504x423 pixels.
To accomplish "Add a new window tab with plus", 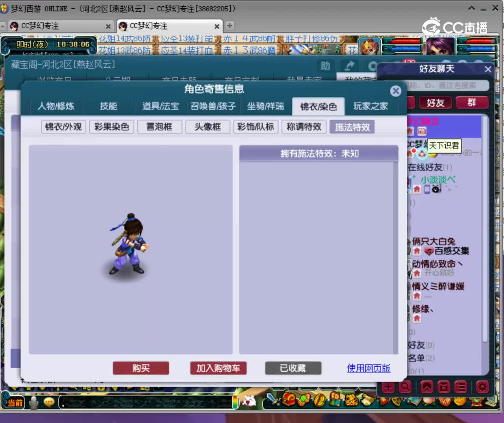I will click(x=230, y=26).
